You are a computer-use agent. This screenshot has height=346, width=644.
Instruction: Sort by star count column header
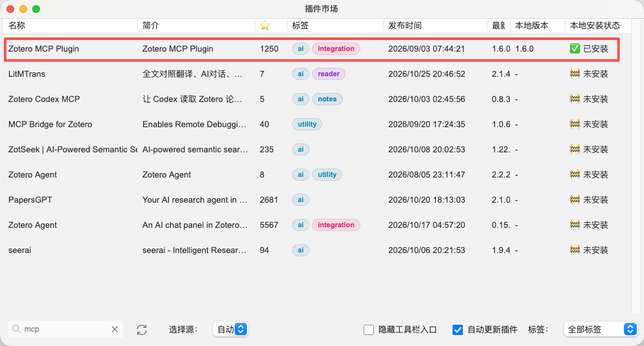265,26
